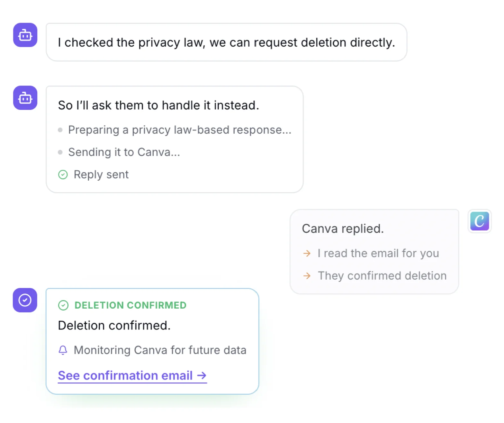Image resolution: width=504 pixels, height=423 pixels.
Task: Click the bell icon for Canva monitoring
Action: (63, 350)
